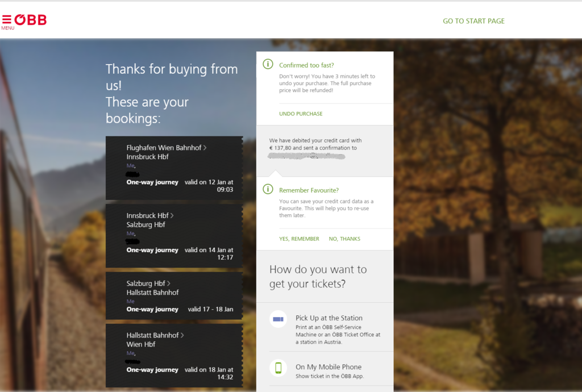Open Hallstatt Bahnhof to Wien Hbf booking
Image resolution: width=582 pixels, height=392 pixels.
click(x=174, y=356)
